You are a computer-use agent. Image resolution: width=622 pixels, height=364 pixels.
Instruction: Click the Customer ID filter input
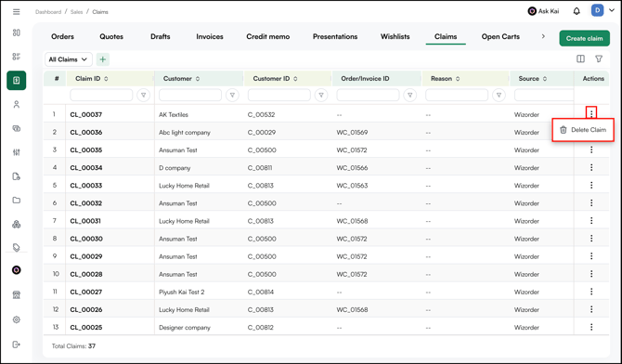click(x=279, y=96)
